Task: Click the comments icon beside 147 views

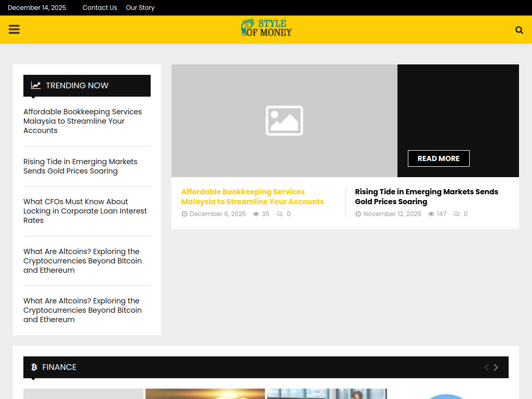Action: [x=456, y=214]
